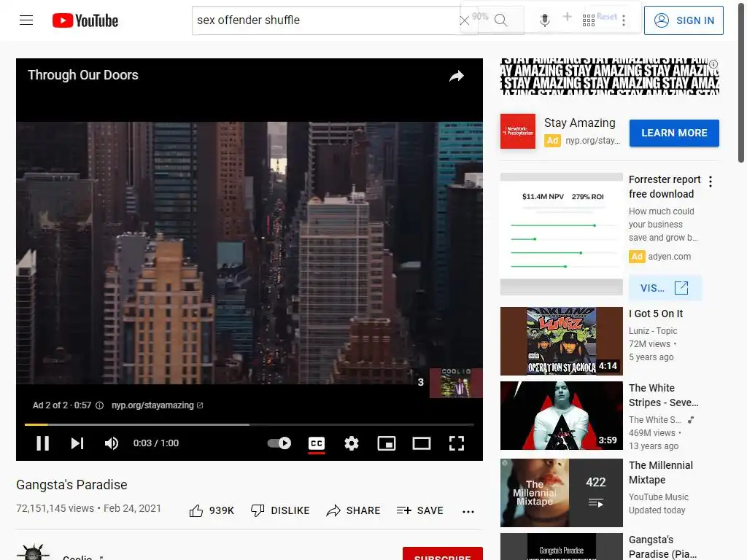
Task: Open the YouTube apps grid icon
Action: pyautogui.click(x=589, y=20)
